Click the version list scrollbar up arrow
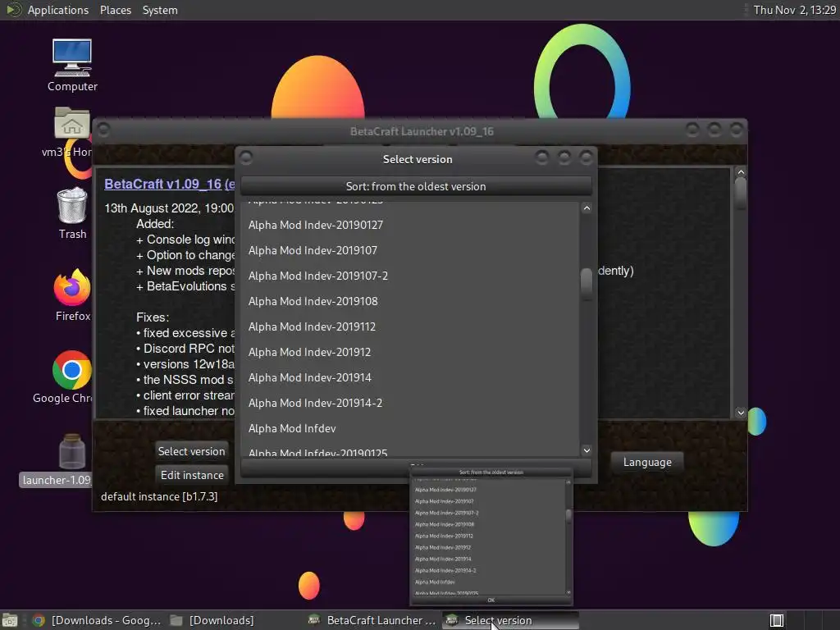This screenshot has width=840, height=630. [x=587, y=208]
